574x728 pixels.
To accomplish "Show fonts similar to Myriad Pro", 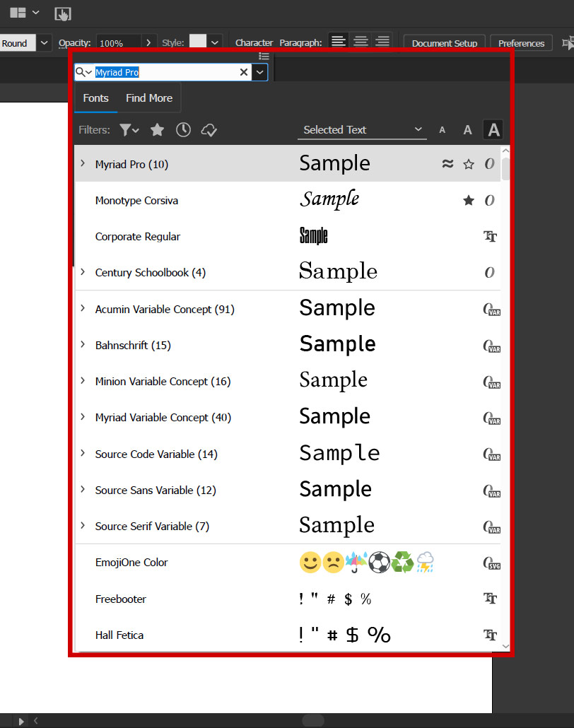I will click(x=447, y=163).
